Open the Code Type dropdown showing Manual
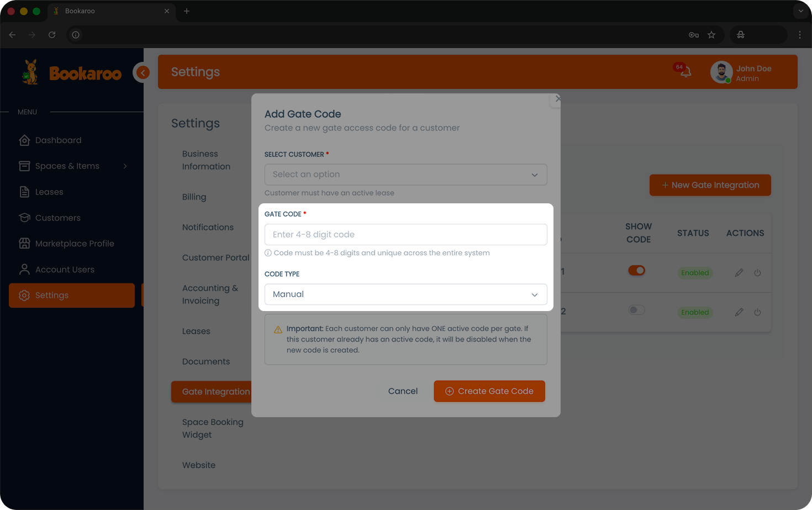The width and height of the screenshot is (812, 510). point(406,294)
